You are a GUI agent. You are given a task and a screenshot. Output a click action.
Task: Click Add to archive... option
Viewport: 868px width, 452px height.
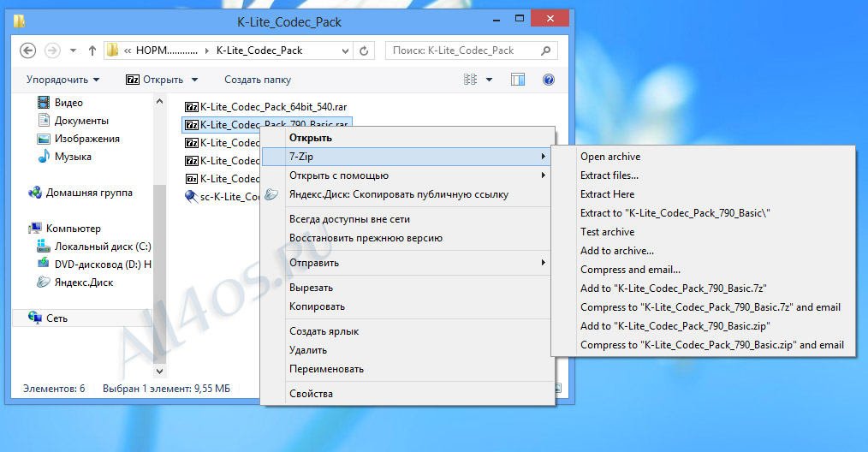[x=703, y=251]
